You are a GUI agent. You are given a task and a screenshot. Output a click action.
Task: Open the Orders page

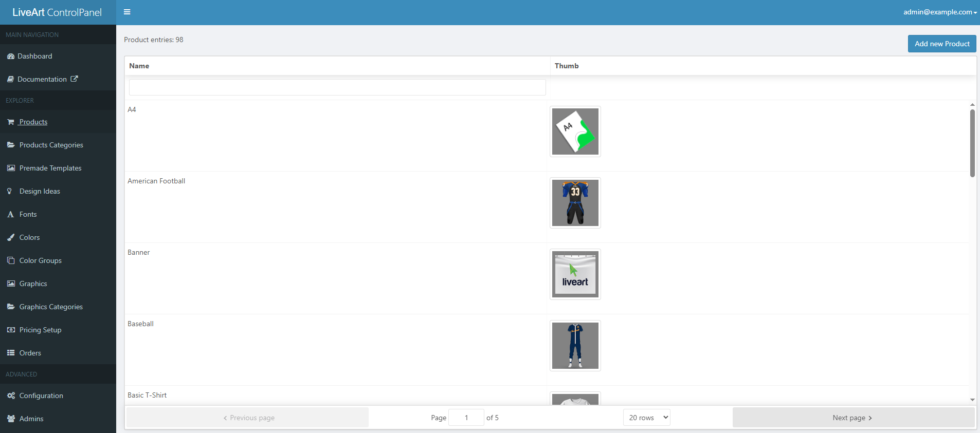[x=58, y=353]
